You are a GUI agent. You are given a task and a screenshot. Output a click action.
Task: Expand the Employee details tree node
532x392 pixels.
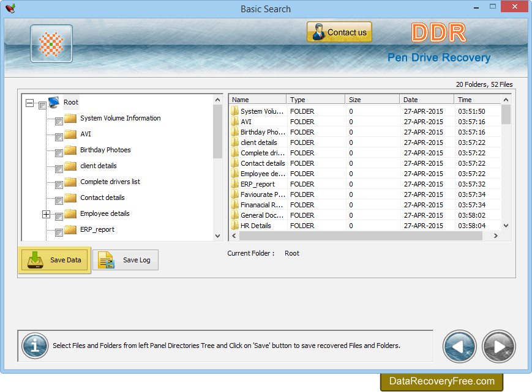click(46, 215)
